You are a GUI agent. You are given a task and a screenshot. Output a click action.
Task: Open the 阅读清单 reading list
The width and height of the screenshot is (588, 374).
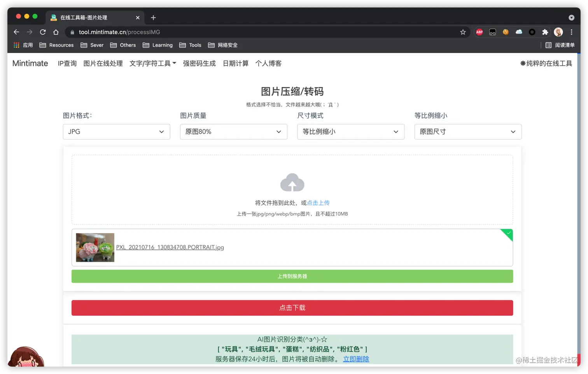(x=562, y=45)
